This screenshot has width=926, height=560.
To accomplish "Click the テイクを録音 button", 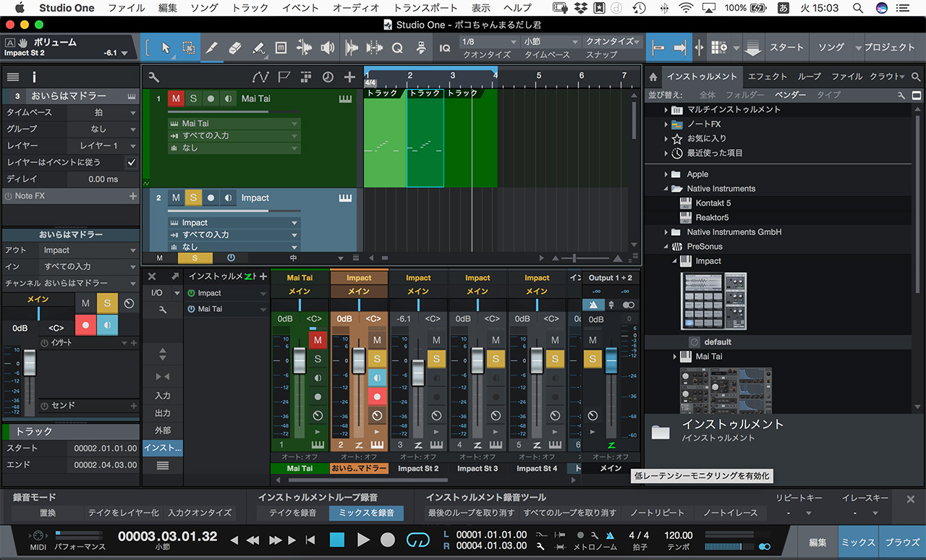I will pos(292,513).
